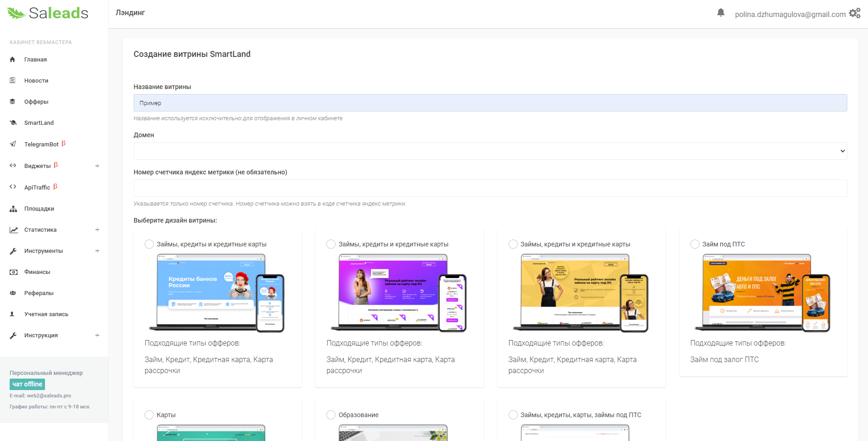This screenshot has height=441, width=868.
Task: Select the Займ под ПТС radio
Action: coord(695,244)
